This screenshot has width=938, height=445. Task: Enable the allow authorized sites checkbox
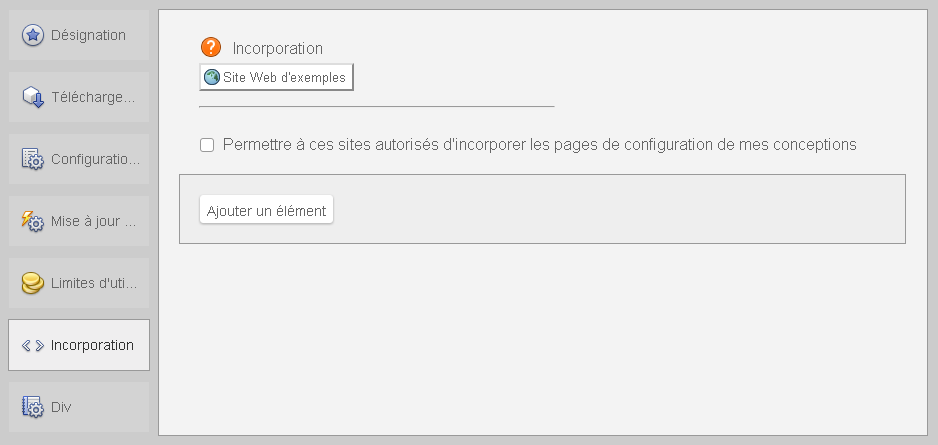point(207,145)
